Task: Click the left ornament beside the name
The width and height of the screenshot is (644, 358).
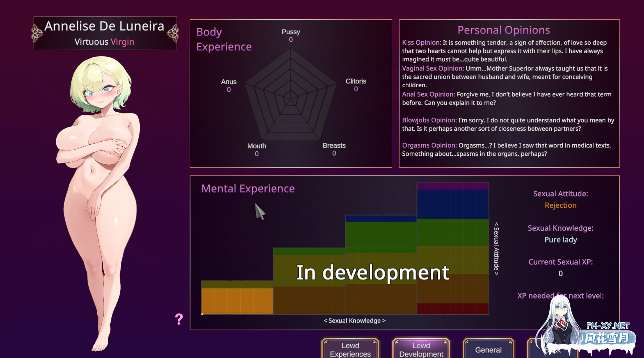Action: pos(37,33)
